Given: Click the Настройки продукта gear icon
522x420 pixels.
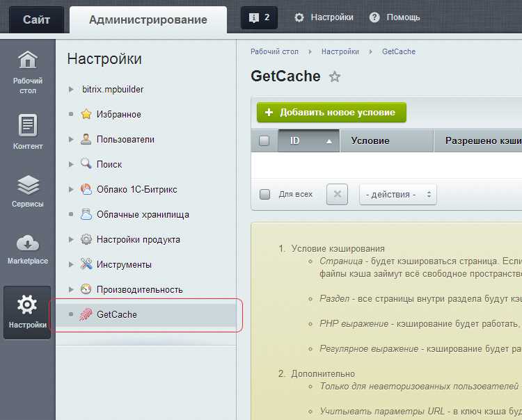Looking at the screenshot, I should [x=86, y=239].
